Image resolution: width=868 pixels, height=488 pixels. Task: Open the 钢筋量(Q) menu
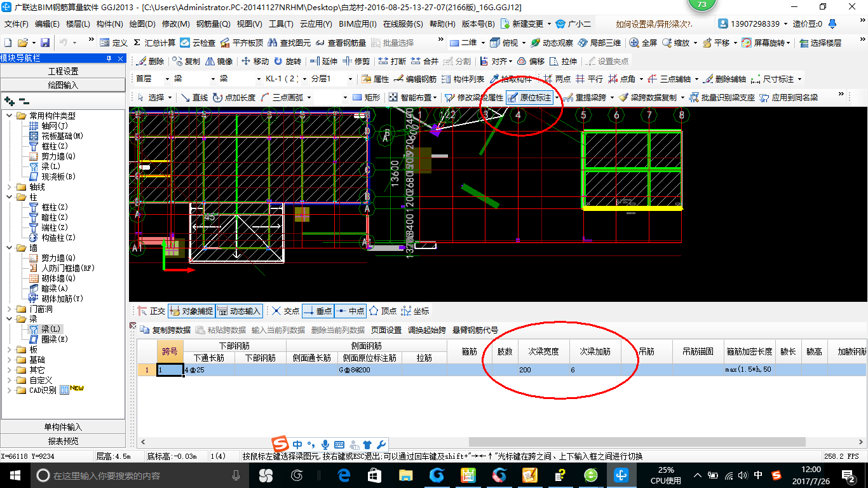(x=213, y=24)
